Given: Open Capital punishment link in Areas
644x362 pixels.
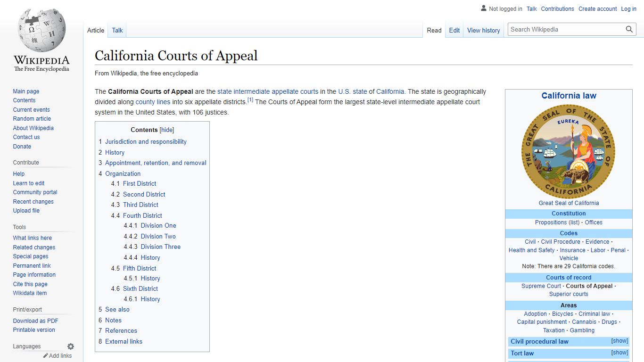Looking at the screenshot, I should click(x=542, y=322).
